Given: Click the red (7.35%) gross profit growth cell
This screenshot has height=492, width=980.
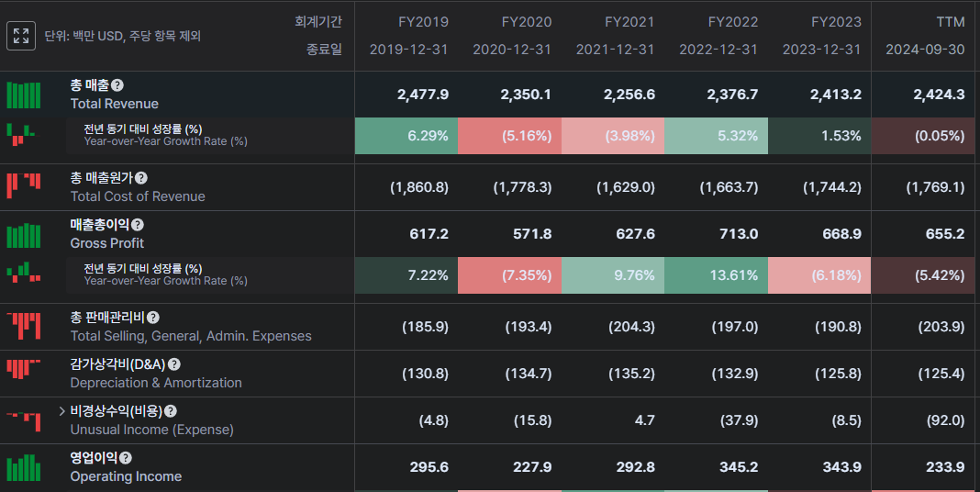Looking at the screenshot, I should [509, 275].
